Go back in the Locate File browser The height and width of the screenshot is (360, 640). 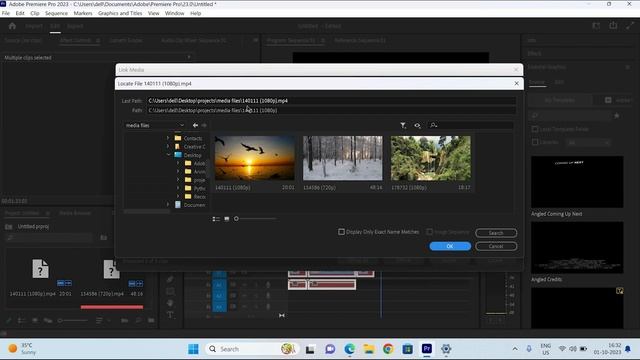(x=196, y=125)
